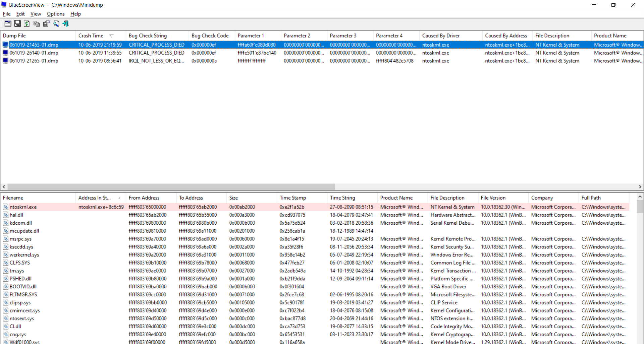Click the Find magnifier toolbar icon
The height and width of the screenshot is (344, 644).
click(x=56, y=23)
